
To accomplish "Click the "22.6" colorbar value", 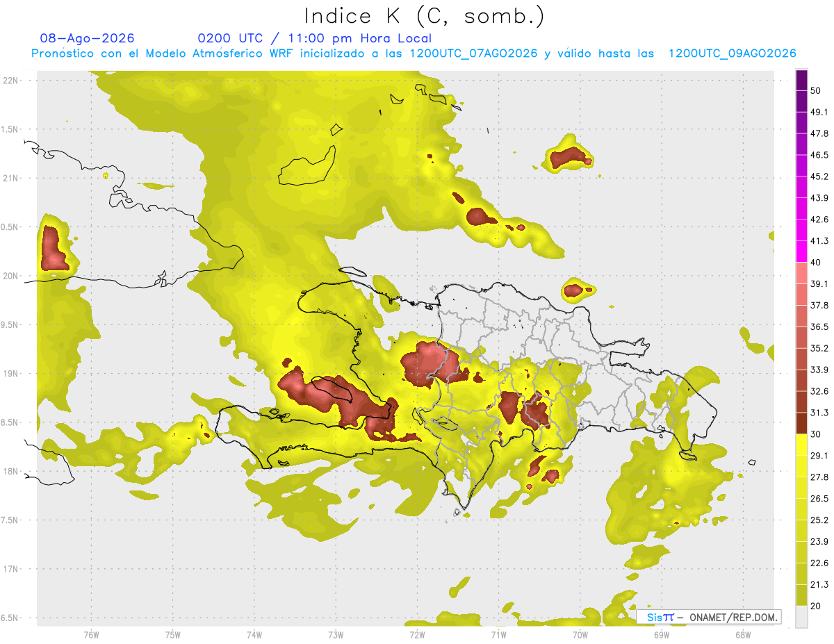I will click(x=819, y=563).
